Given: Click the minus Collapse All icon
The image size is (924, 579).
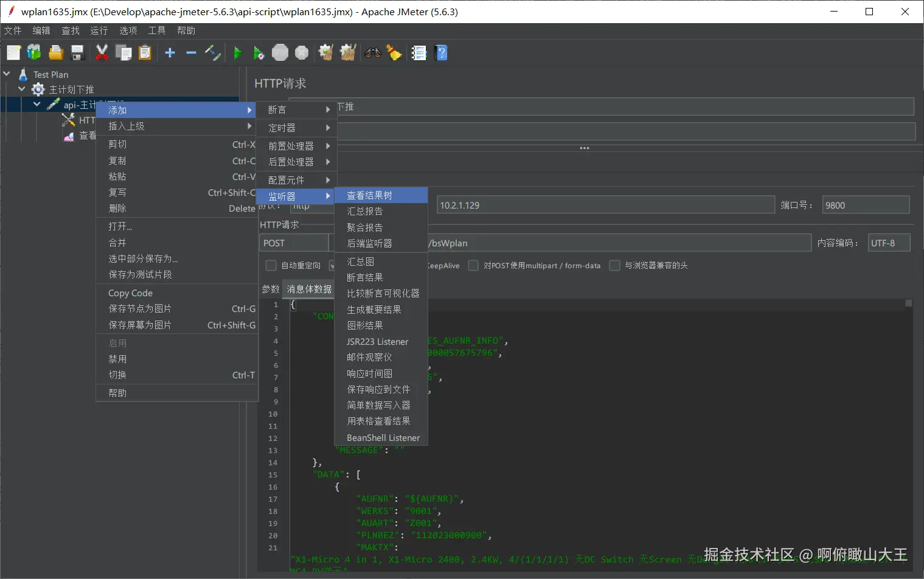Looking at the screenshot, I should click(191, 53).
